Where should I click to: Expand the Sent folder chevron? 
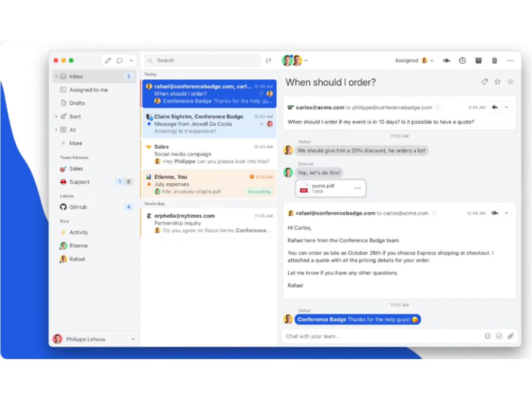click(56, 116)
